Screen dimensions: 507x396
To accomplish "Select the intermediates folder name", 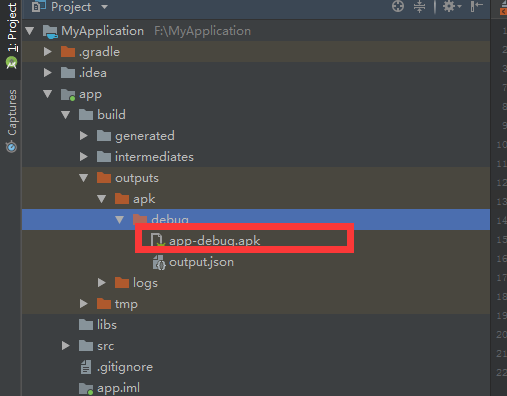I will (154, 157).
